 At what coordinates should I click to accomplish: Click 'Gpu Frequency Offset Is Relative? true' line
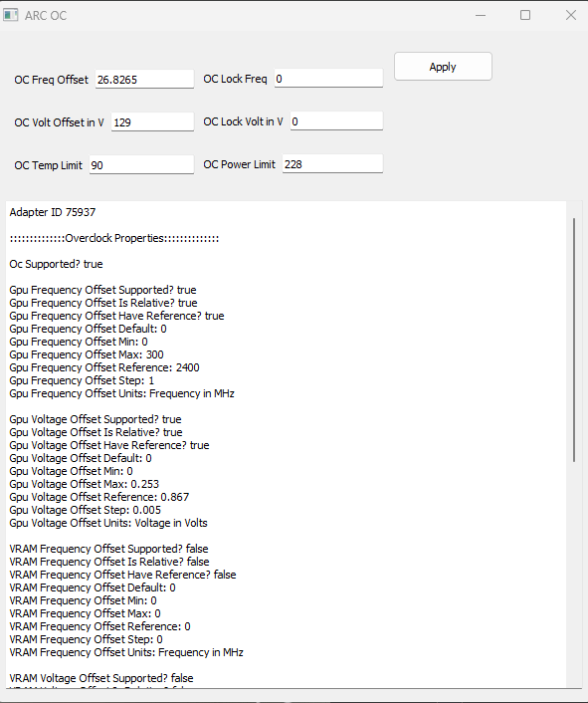[103, 303]
